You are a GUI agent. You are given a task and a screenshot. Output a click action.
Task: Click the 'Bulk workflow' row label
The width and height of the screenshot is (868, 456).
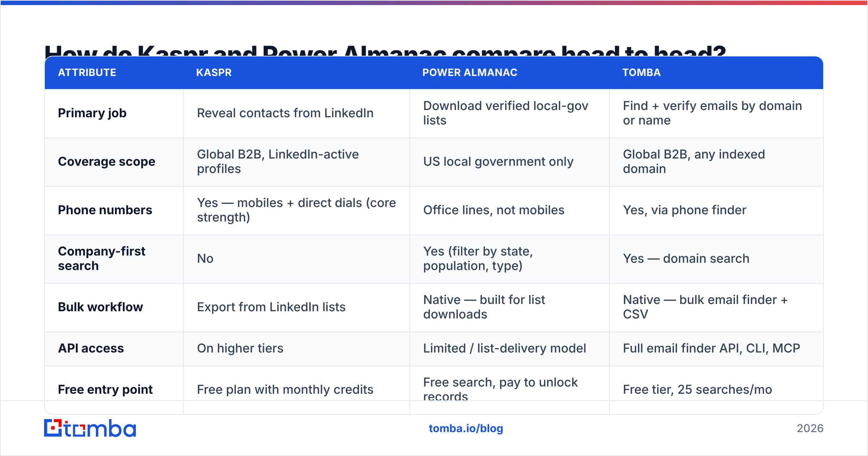(x=101, y=307)
